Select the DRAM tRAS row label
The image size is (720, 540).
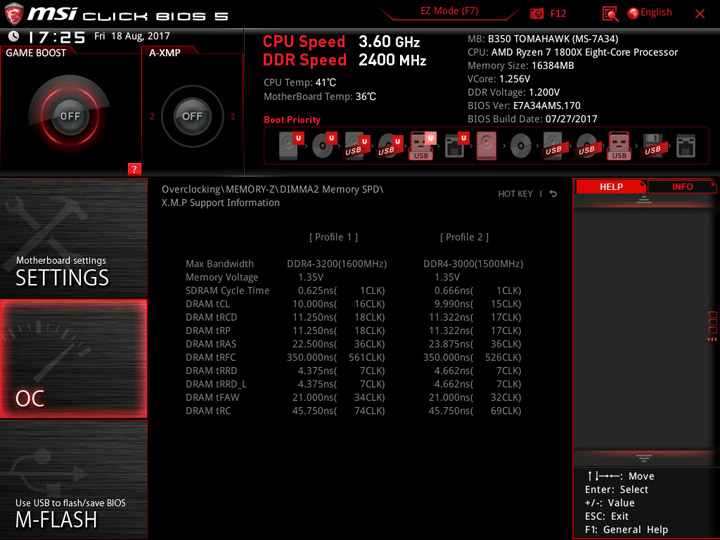point(211,344)
